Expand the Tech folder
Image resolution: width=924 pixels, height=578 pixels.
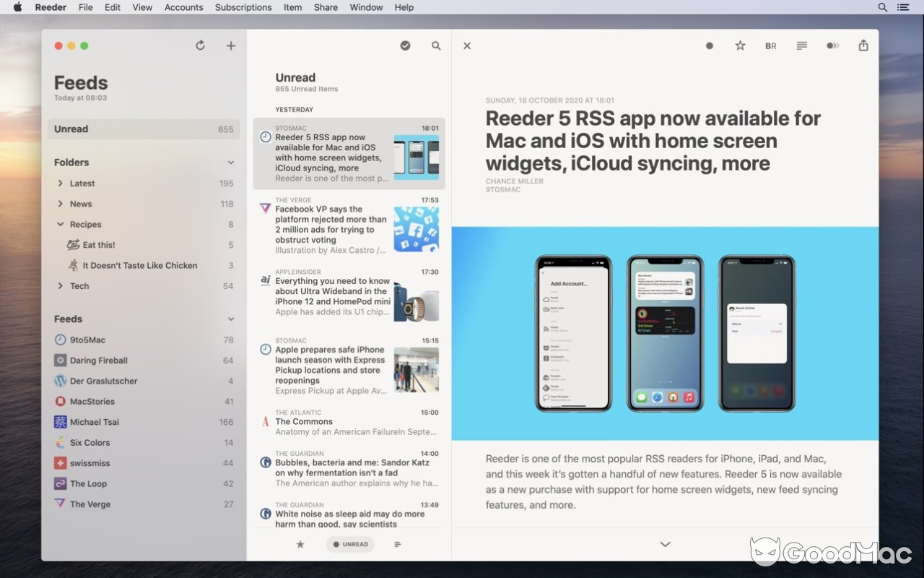tap(61, 286)
